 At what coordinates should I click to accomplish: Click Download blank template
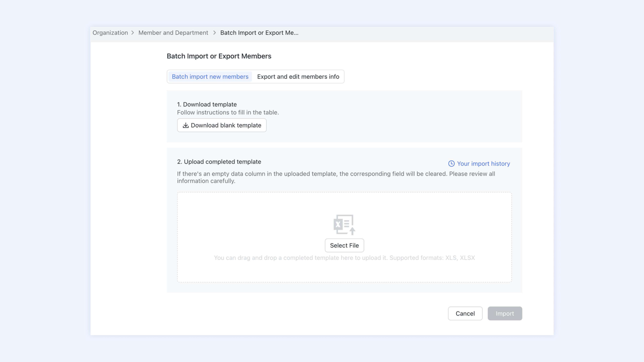(x=222, y=125)
